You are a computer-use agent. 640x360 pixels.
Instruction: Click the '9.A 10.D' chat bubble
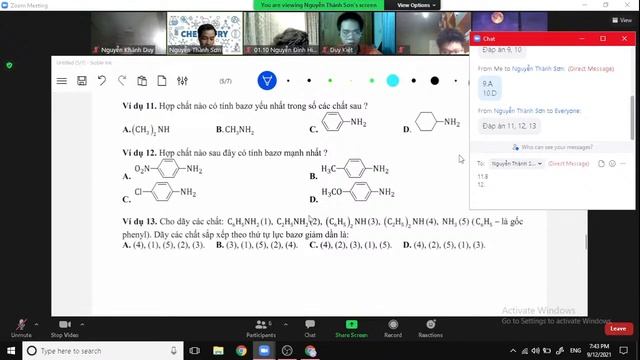(x=489, y=88)
